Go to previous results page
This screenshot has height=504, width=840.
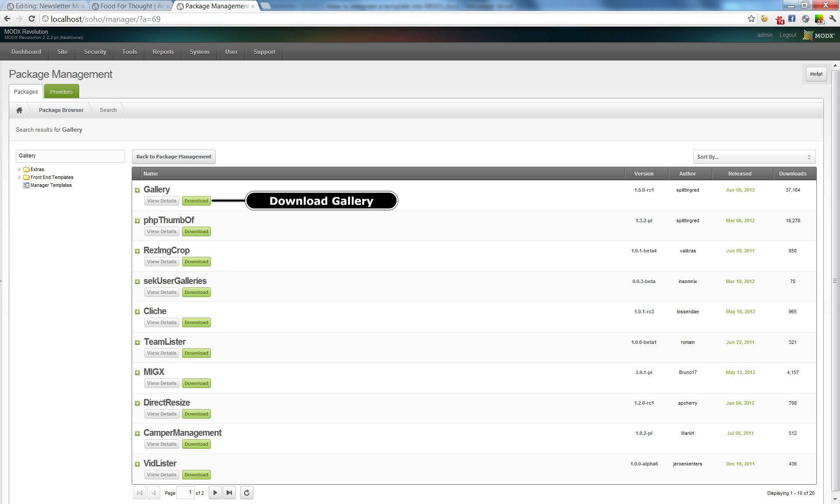point(154,493)
